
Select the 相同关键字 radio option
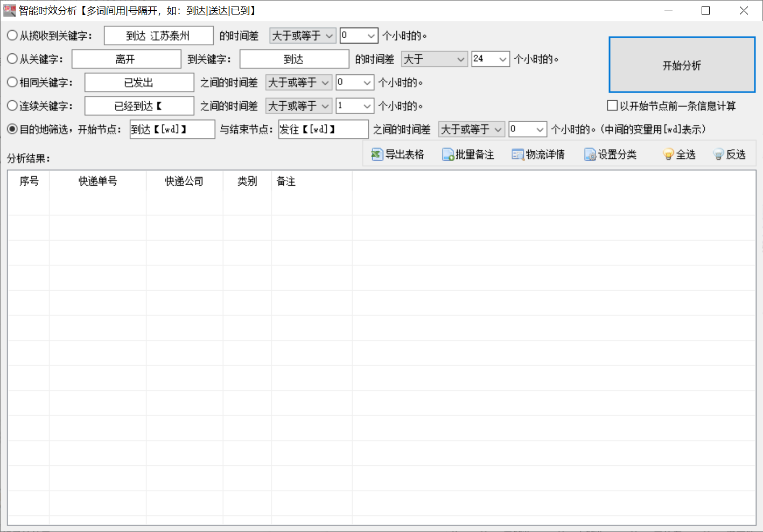(x=12, y=82)
